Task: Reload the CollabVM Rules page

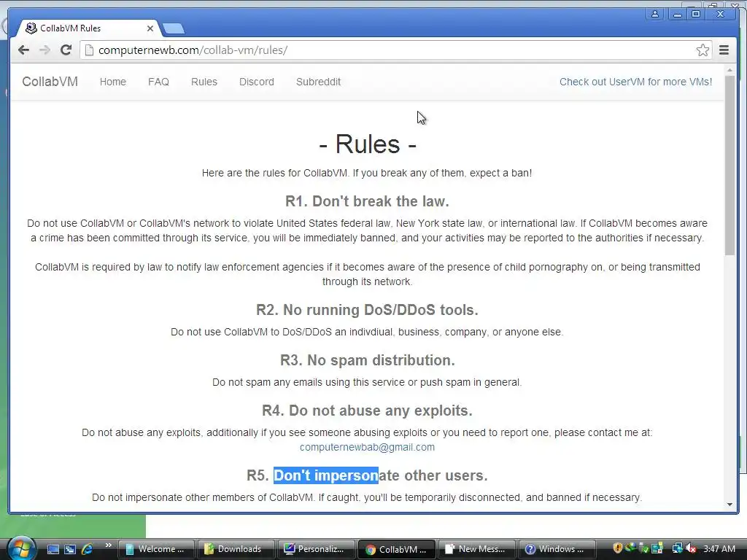Action: [x=66, y=50]
